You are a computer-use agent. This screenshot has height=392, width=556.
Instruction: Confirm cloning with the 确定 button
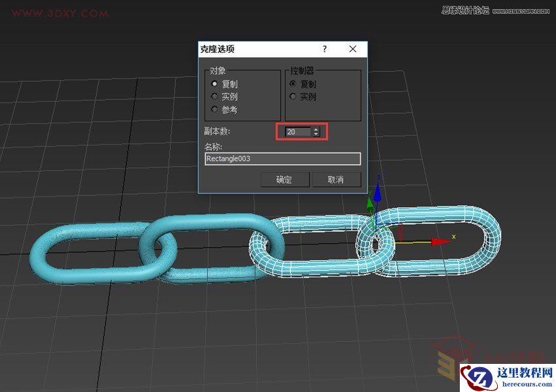285,180
